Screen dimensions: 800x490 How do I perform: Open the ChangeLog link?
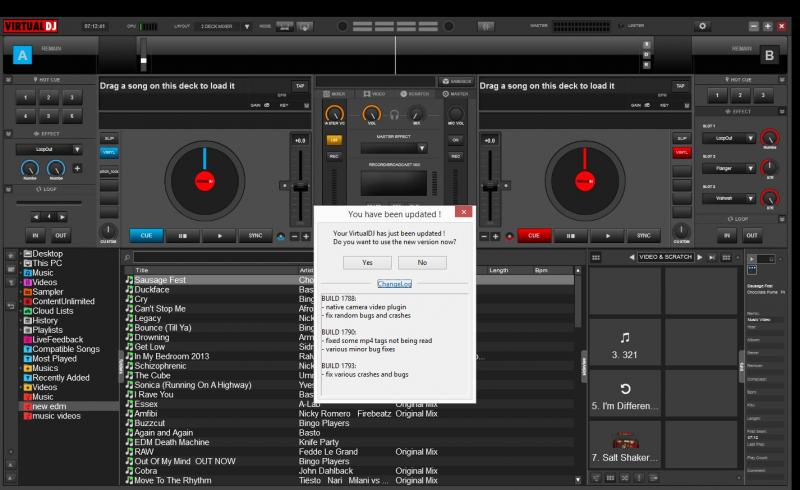coord(394,284)
